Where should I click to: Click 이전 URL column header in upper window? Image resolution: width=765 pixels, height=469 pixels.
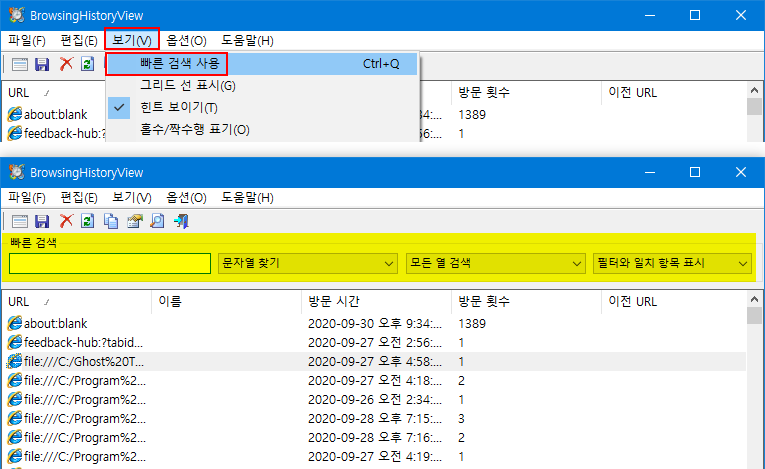point(673,93)
